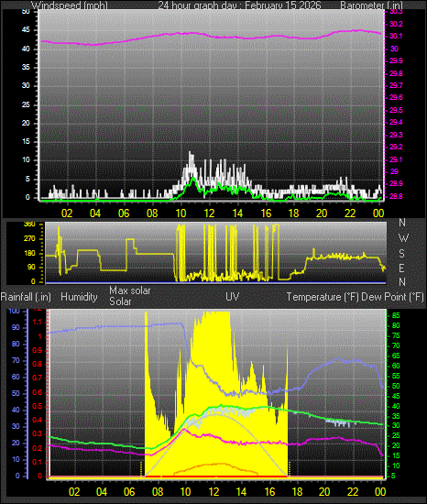Click 15 on the windspeed axis
The image size is (427, 504).
coord(26,142)
